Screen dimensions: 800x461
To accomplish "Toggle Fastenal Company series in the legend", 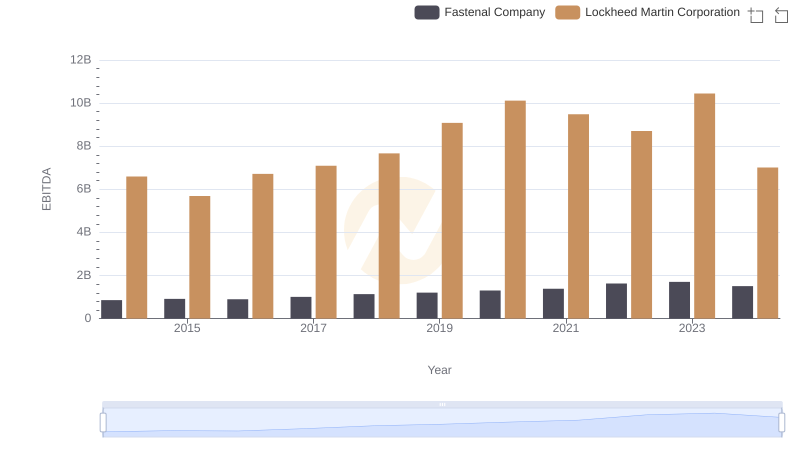I will click(x=480, y=12).
